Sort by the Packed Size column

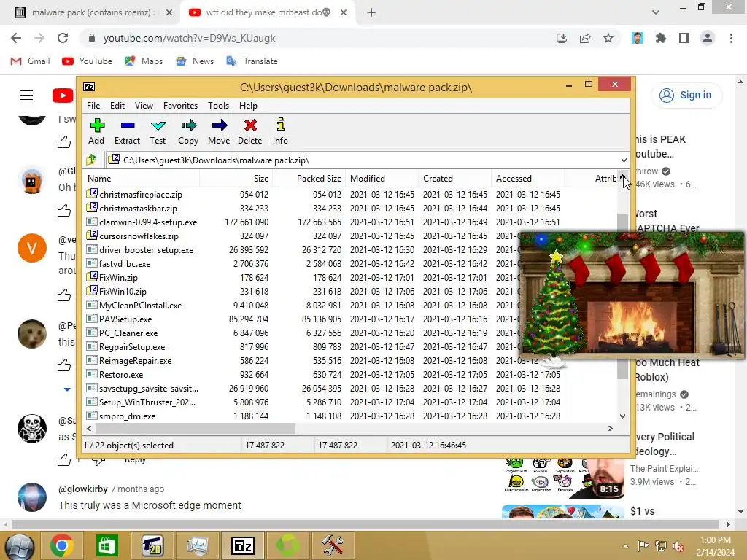click(x=309, y=179)
